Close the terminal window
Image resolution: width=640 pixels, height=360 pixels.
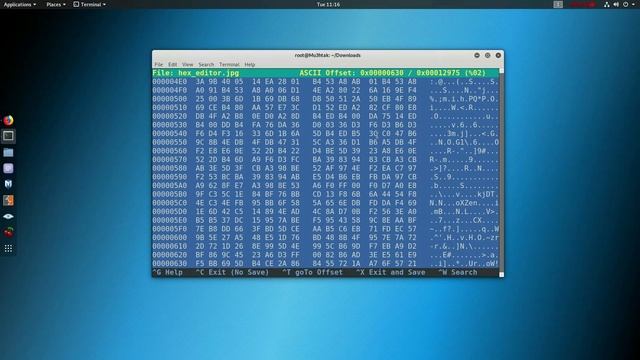pyautogui.click(x=498, y=55)
